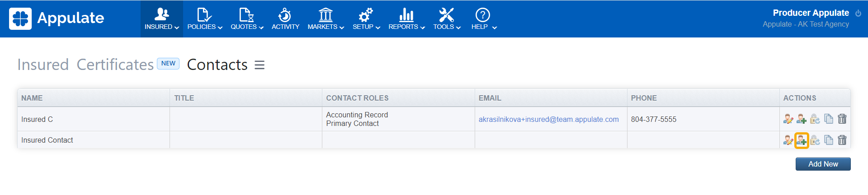Delete the Insured C contact with the trash icon
Viewport: 868px width, 195px height.
842,119
